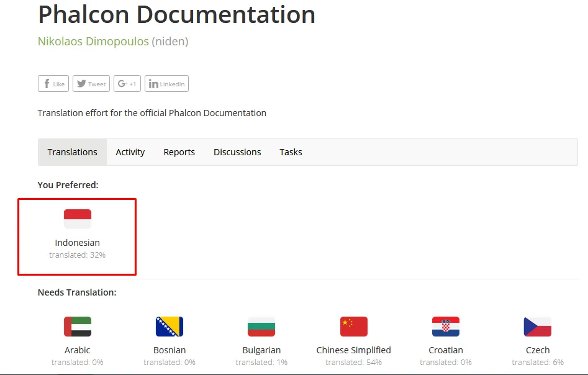Open the Tasks tab

[x=291, y=152]
